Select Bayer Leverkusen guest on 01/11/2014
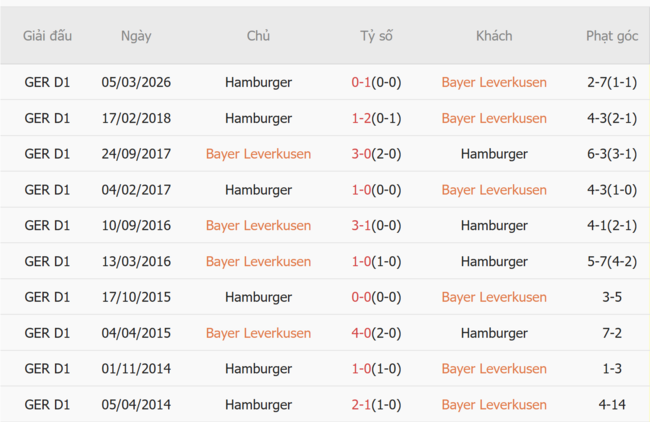Viewport: 650px width, 422px height. (494, 369)
